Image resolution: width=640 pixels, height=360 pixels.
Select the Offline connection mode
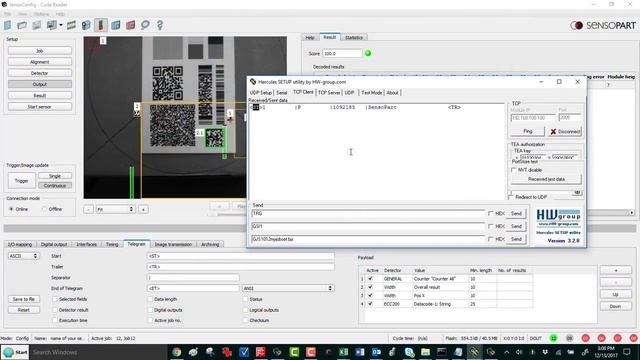coord(44,209)
